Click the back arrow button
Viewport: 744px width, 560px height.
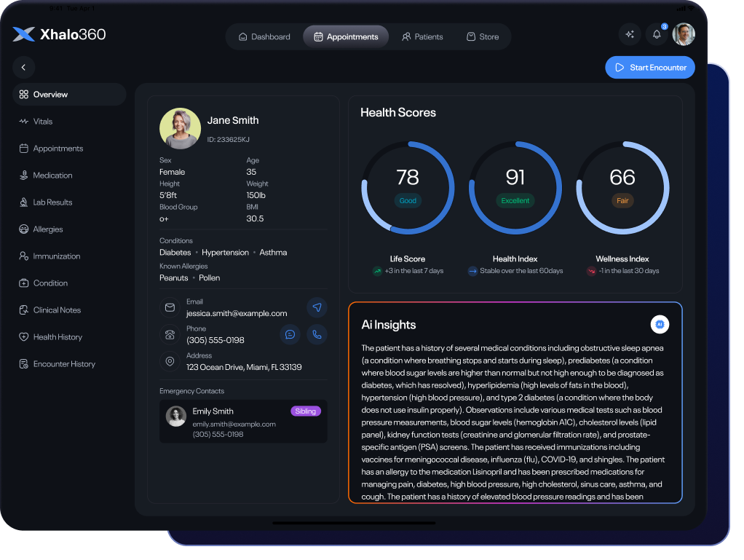click(x=23, y=67)
